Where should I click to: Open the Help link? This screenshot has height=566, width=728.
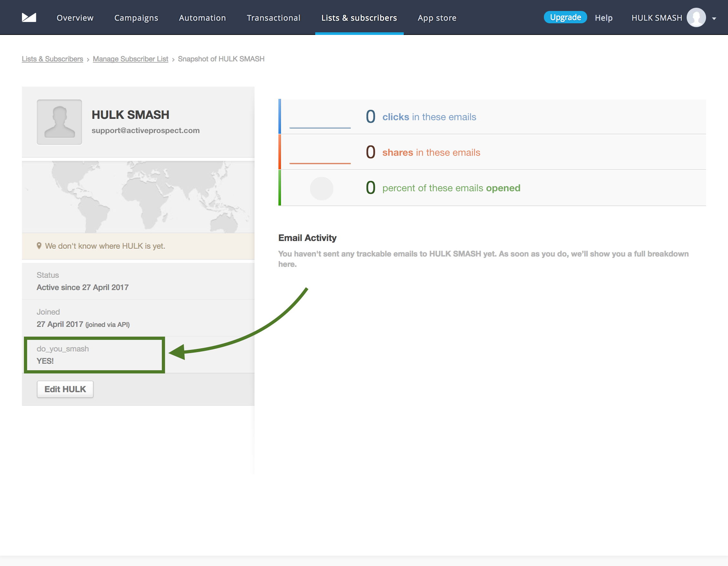pyautogui.click(x=603, y=18)
